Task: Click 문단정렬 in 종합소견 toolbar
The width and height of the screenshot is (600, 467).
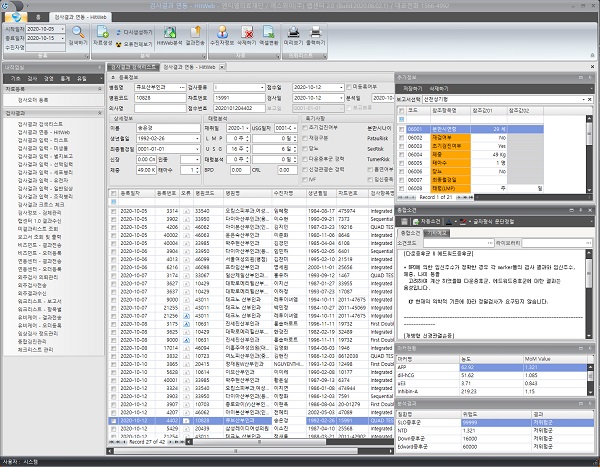Action: click(x=504, y=221)
